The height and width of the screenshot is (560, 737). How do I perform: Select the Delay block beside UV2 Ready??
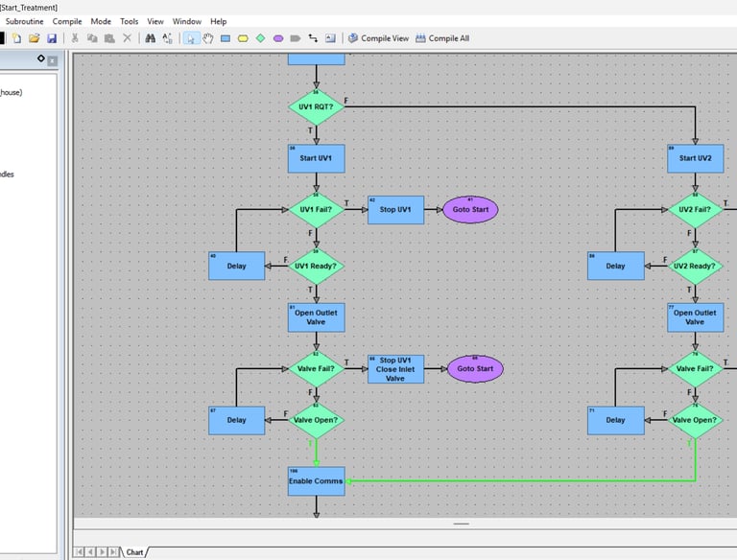(616, 266)
